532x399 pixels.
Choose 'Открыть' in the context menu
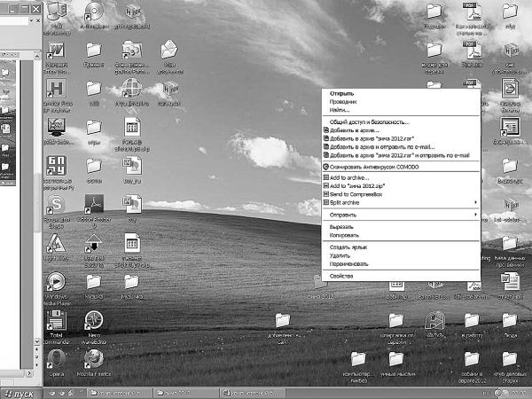coord(342,92)
